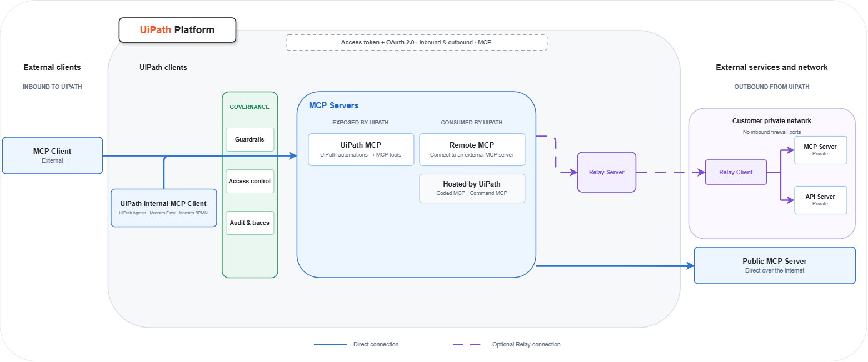868x362 pixels.
Task: Select the UiPath Internal MCP Client box
Action: (x=163, y=208)
